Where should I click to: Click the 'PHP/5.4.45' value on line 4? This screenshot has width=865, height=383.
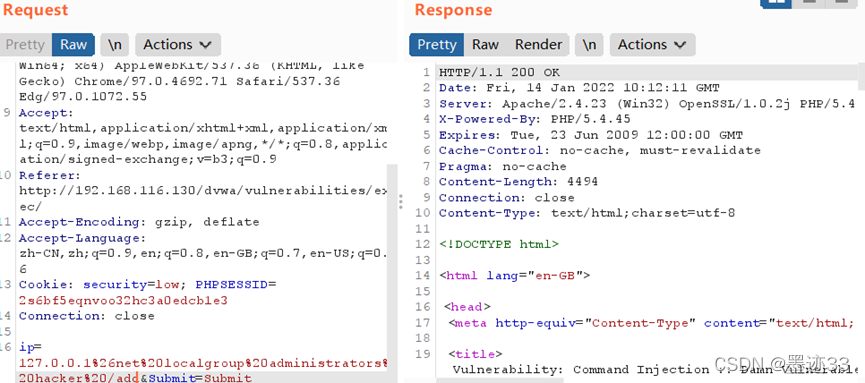click(x=590, y=119)
